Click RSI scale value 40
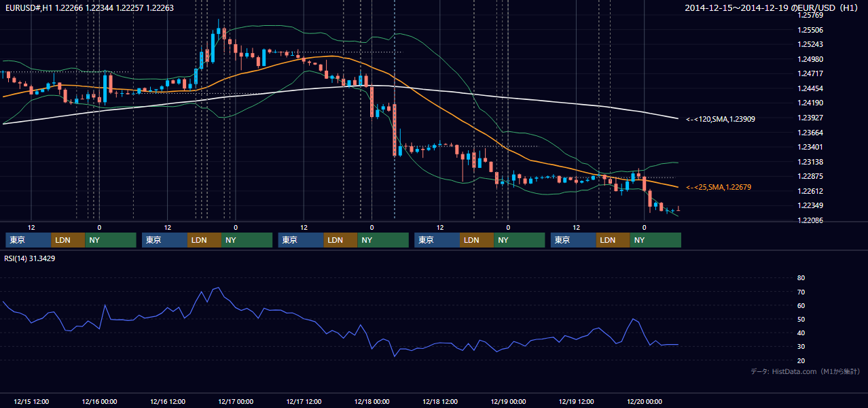The width and height of the screenshot is (868, 408). pyautogui.click(x=801, y=333)
